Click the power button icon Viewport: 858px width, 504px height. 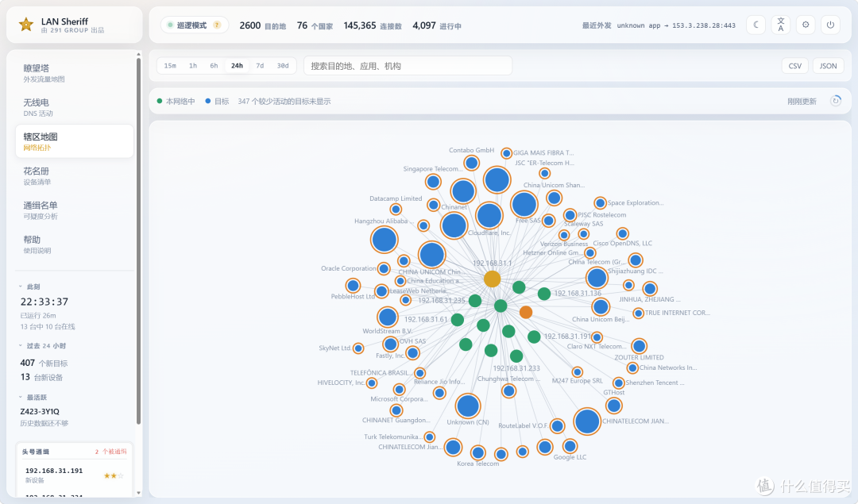830,25
